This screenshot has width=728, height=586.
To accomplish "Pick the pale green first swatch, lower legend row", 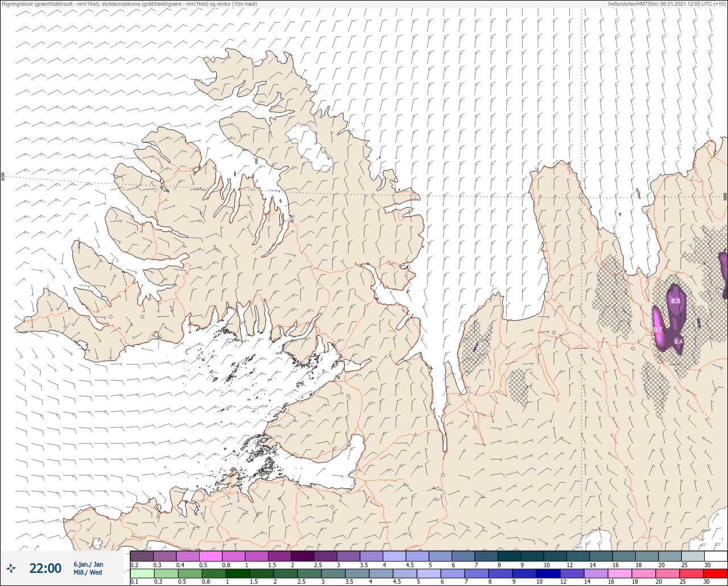I will pos(142,573).
